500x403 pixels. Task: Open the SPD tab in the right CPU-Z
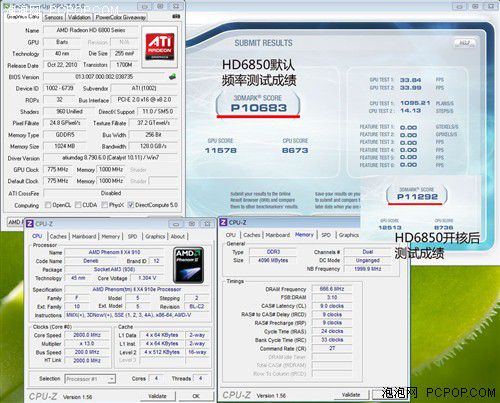(326, 235)
